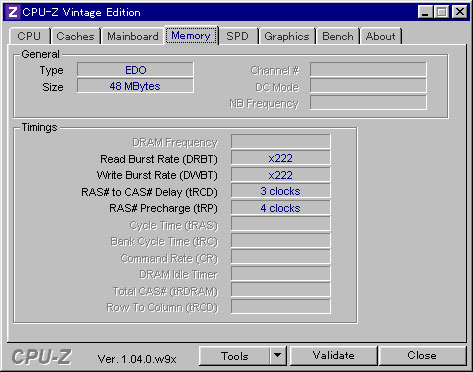Open the Graphics tab
473x372 pixels.
[287, 36]
